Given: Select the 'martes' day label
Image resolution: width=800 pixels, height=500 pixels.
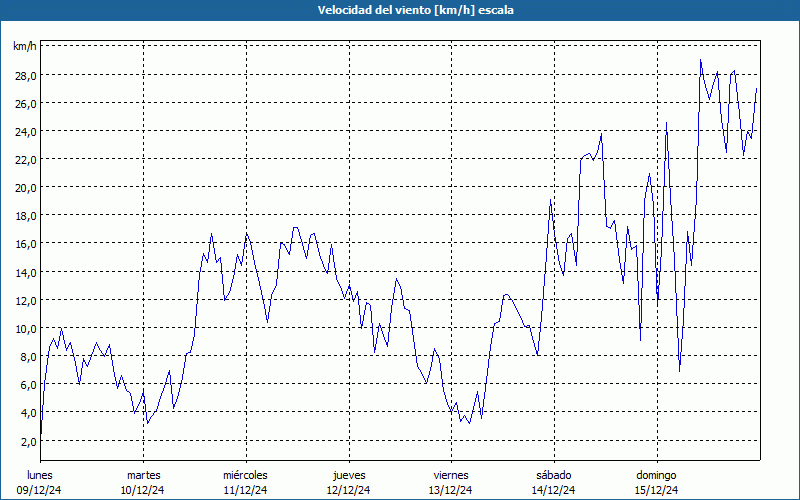Looking at the screenshot, I should (143, 475).
